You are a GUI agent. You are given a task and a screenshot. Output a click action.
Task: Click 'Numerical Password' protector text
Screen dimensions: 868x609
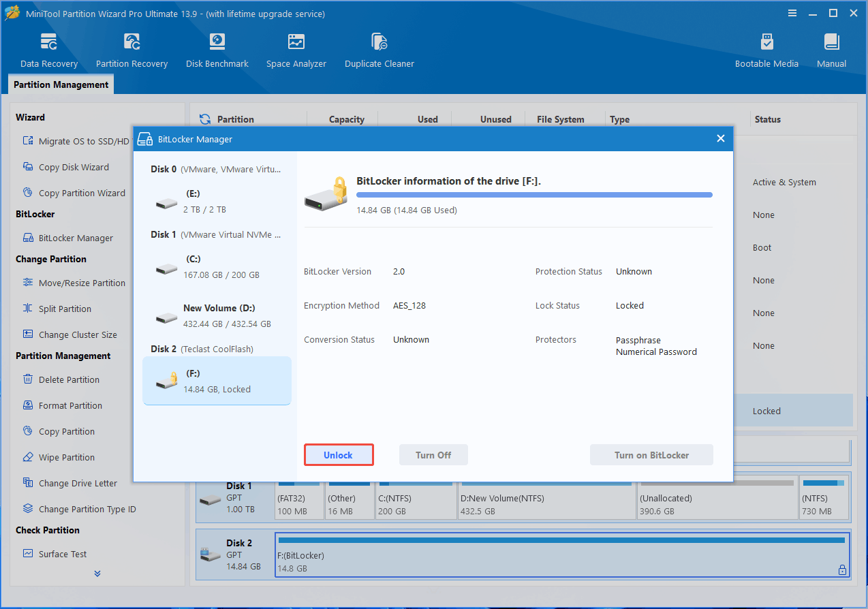pos(656,352)
